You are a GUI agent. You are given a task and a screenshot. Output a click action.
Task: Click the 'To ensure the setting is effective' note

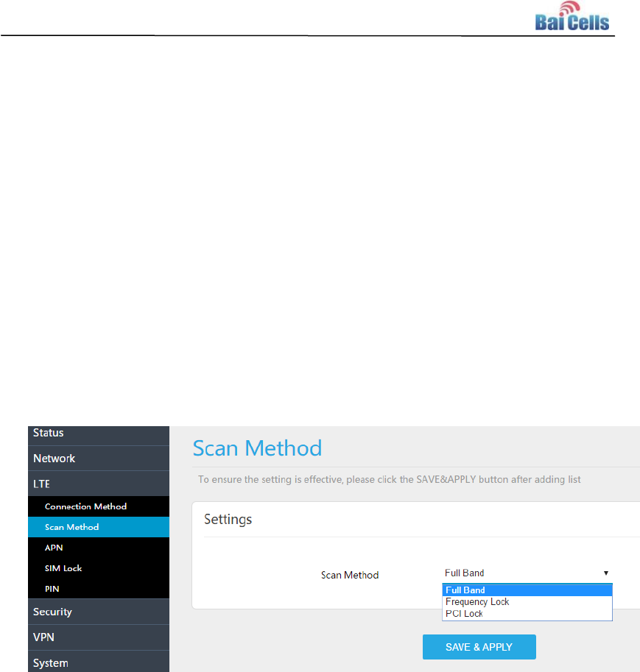[389, 480]
